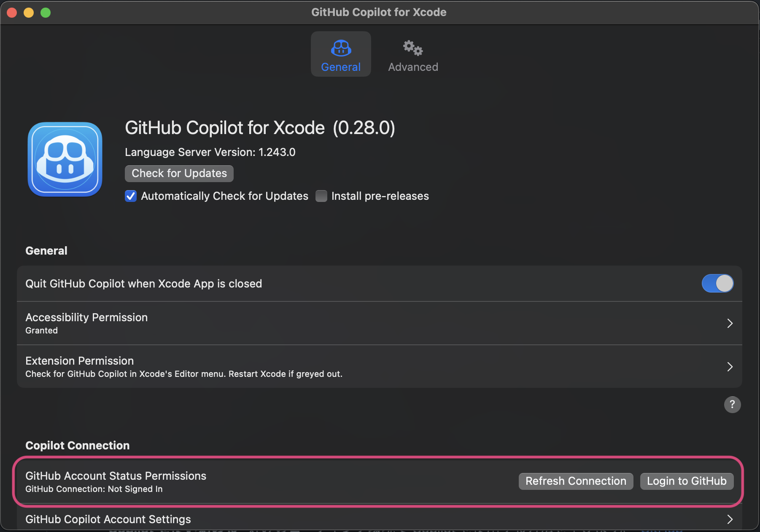This screenshot has height=532, width=760.
Task: Toggle Quit GitHub Copilot when Xcode closes
Action: [x=717, y=283]
